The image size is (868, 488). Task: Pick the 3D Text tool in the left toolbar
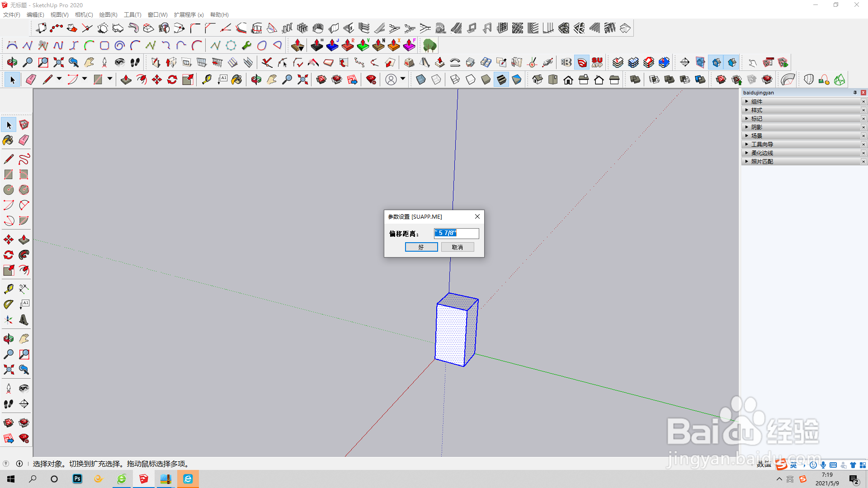tap(24, 320)
